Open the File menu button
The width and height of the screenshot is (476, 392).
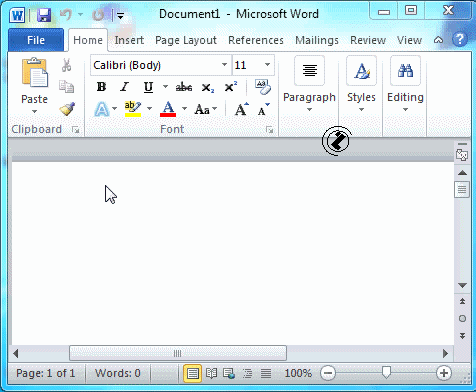tap(36, 40)
